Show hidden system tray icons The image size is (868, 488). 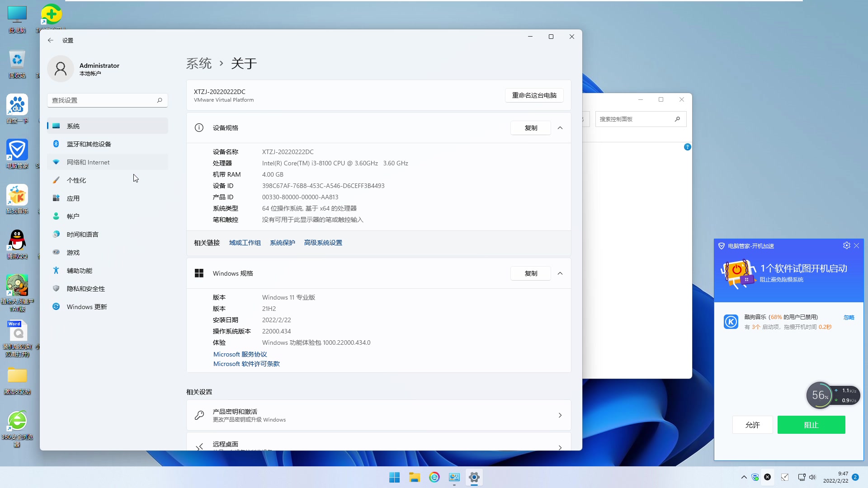click(744, 477)
